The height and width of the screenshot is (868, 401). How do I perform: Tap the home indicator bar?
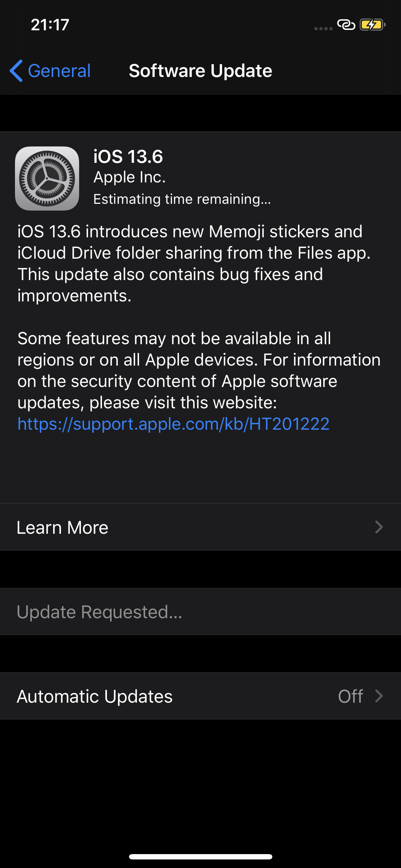[x=201, y=857]
